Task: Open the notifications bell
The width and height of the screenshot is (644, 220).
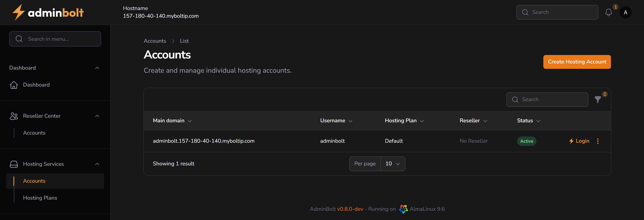Action: [x=608, y=12]
